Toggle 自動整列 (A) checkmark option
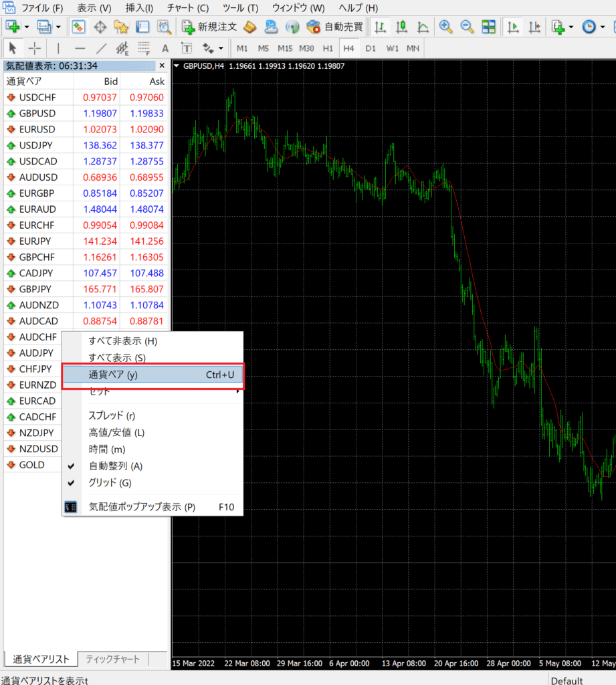 [116, 466]
